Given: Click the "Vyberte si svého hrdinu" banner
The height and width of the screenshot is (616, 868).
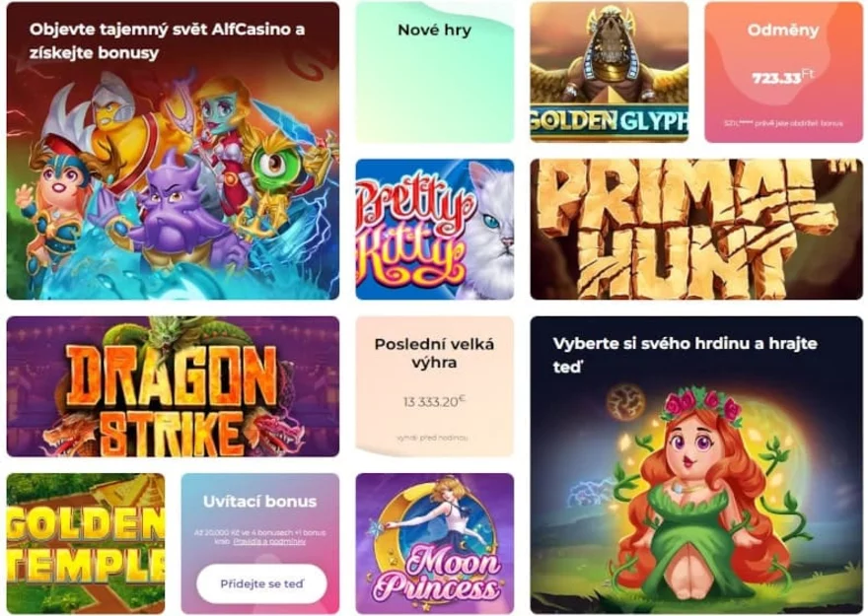Looking at the screenshot, I should 696,465.
